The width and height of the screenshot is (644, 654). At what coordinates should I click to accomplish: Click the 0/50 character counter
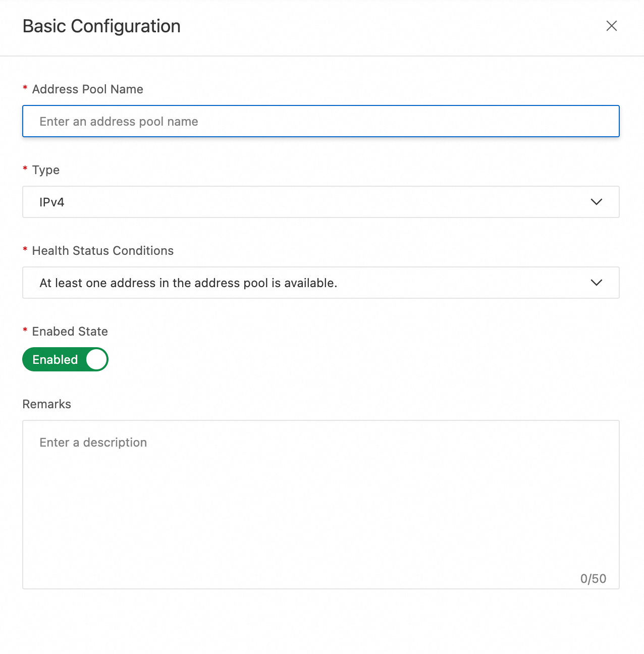coord(593,579)
